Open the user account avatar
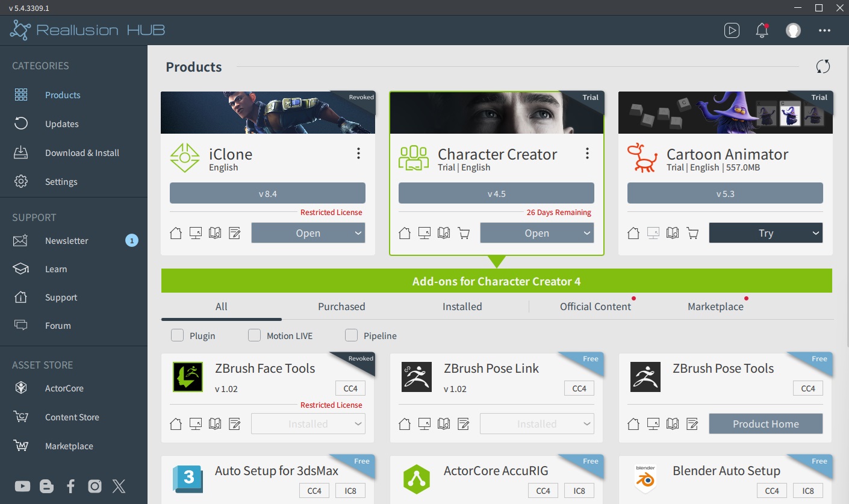Image resolution: width=849 pixels, height=504 pixels. point(793,30)
